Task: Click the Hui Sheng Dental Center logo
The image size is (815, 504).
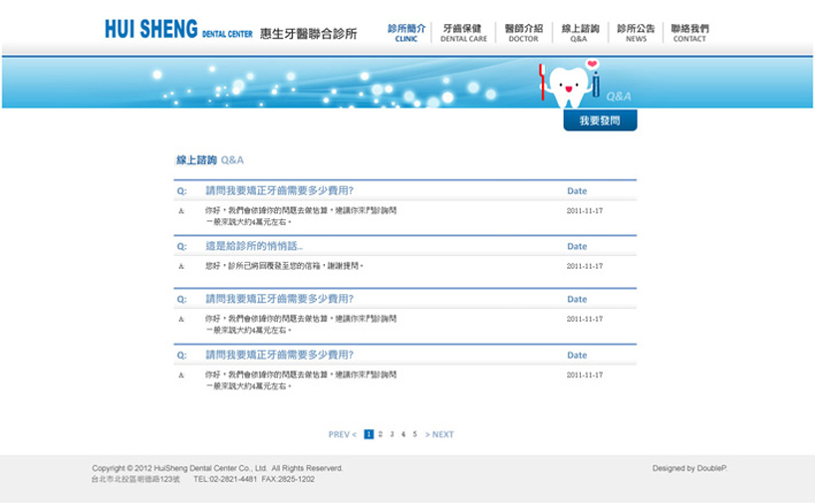Action: (x=229, y=30)
